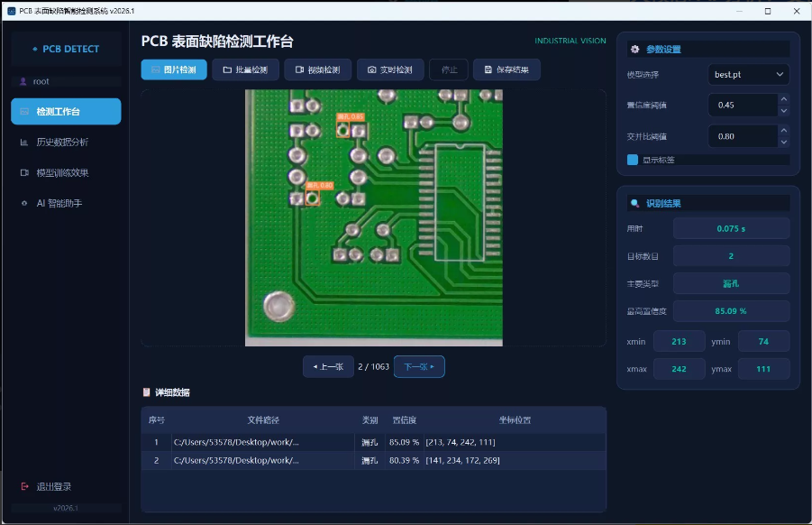Select the first detection row 85.09 %
812x525 pixels.
(x=373, y=442)
